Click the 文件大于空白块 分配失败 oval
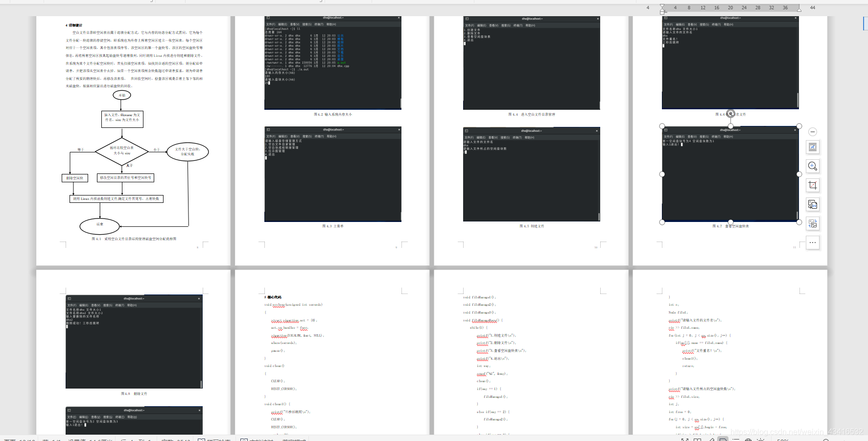Viewport: 868px width, 441px height. click(188, 152)
